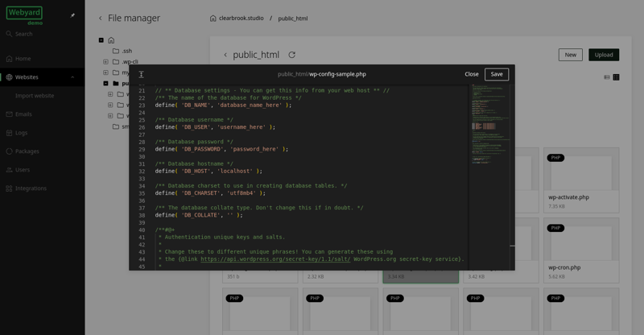Open the Logs section
644x335 pixels.
43,133
